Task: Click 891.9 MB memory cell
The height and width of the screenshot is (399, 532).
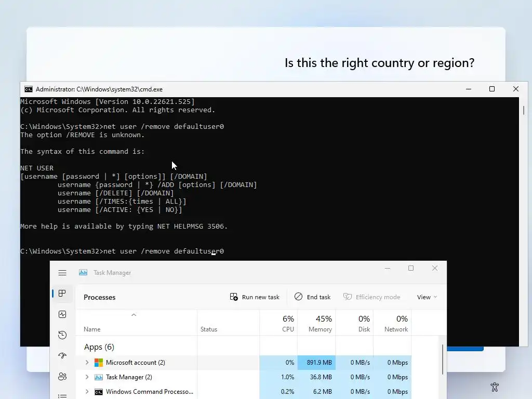Action: click(316, 362)
